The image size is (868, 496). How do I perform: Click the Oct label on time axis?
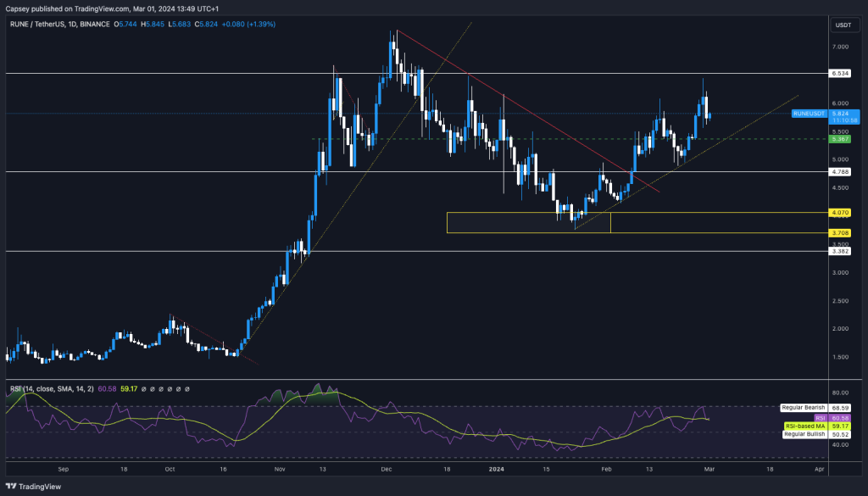pyautogui.click(x=170, y=470)
